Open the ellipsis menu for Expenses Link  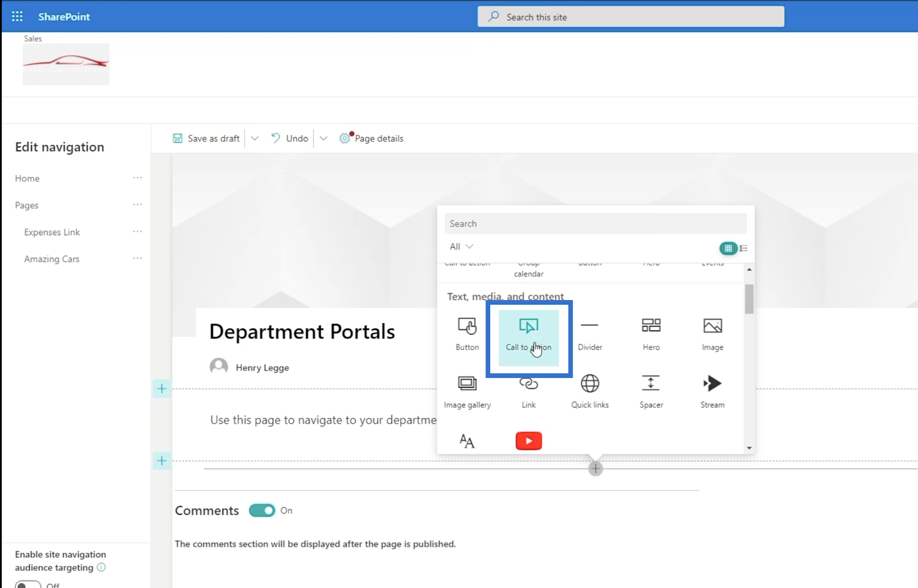point(138,232)
